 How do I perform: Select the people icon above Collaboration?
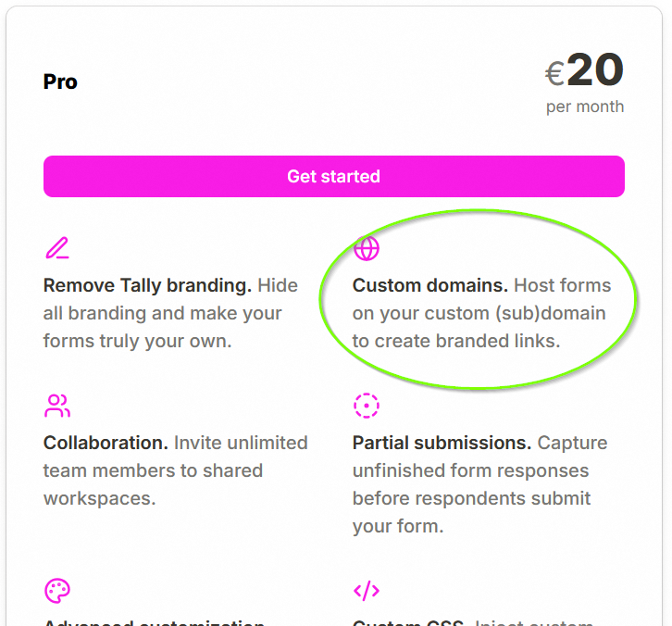57,406
